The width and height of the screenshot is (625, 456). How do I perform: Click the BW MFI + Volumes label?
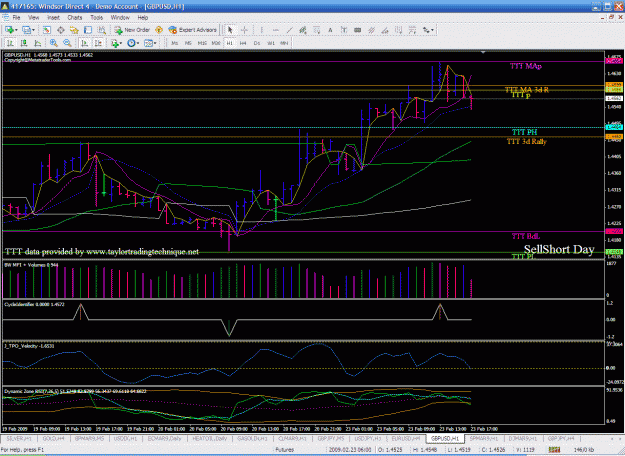[31, 265]
